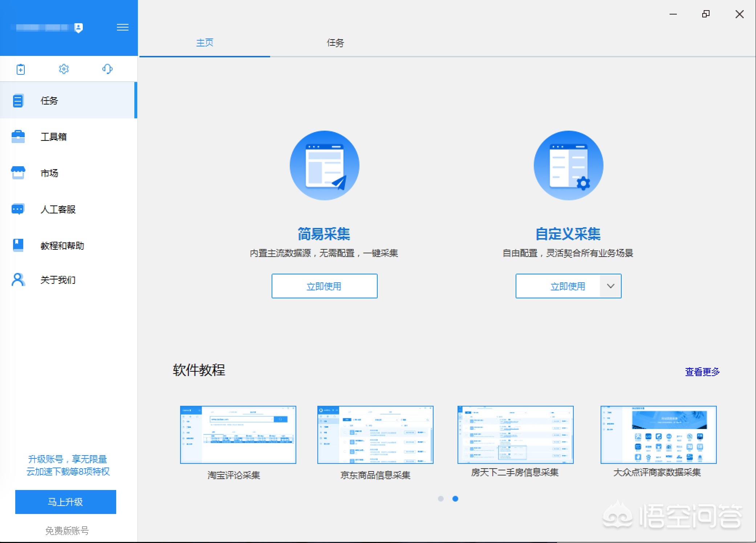Click the 软件教程 section heading

[x=199, y=370]
